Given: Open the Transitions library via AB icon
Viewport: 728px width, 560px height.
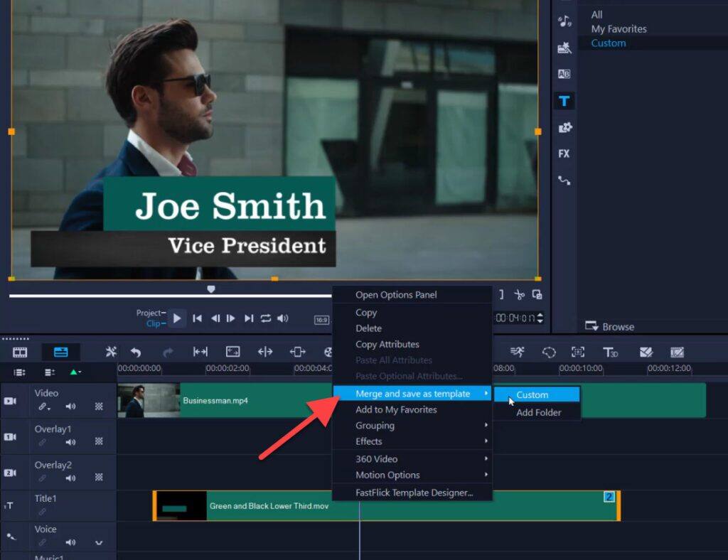Looking at the screenshot, I should click(x=564, y=73).
